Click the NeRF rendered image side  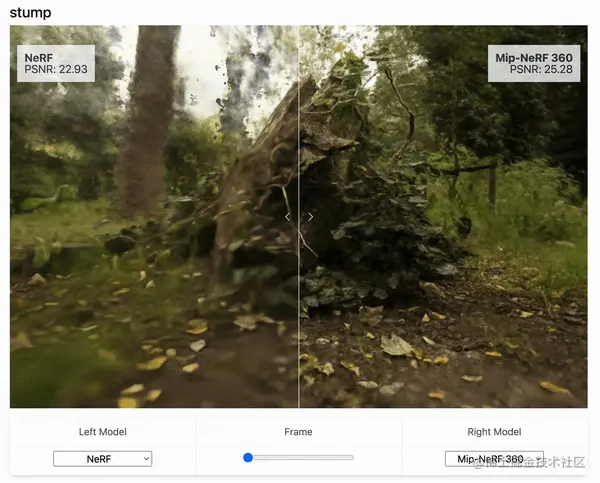154,217
